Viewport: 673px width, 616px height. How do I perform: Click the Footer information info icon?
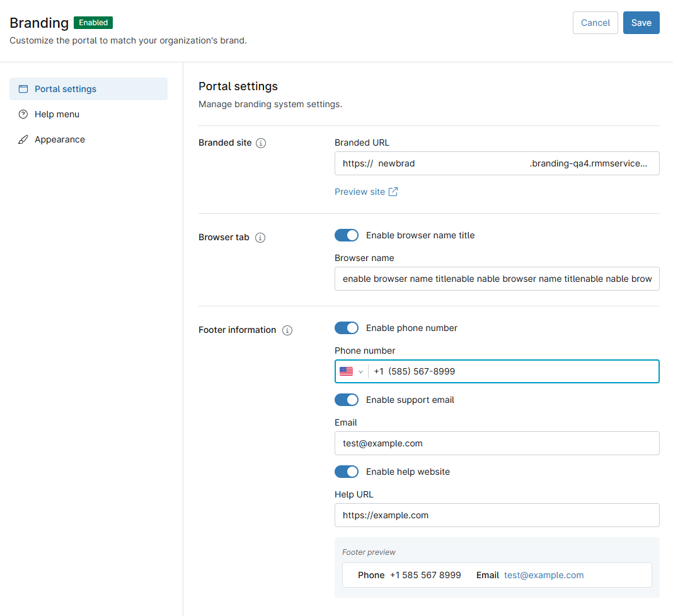pyautogui.click(x=287, y=330)
